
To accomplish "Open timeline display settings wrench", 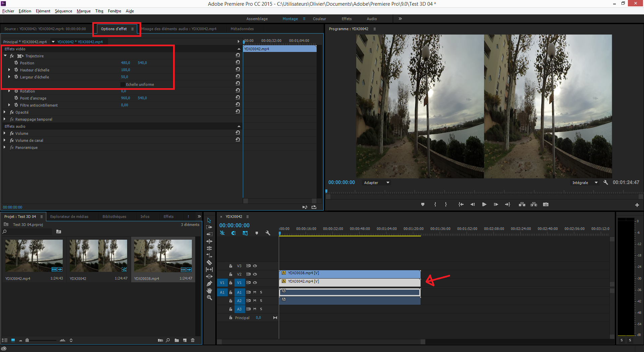I will click(268, 233).
